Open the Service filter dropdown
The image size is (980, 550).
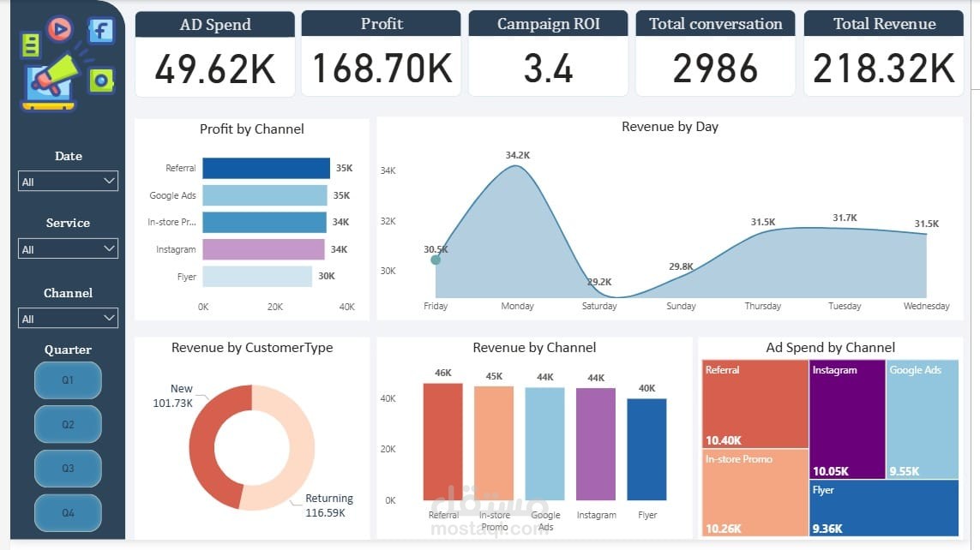tap(68, 248)
